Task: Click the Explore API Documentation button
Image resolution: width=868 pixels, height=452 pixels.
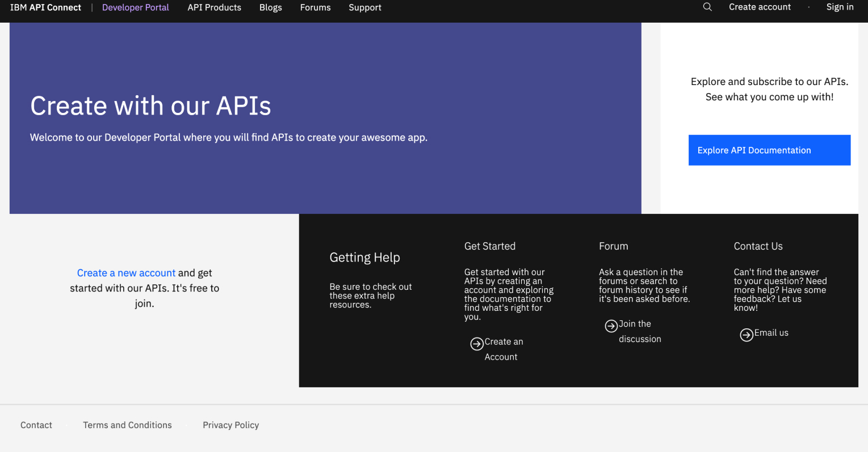Action: 769,150
